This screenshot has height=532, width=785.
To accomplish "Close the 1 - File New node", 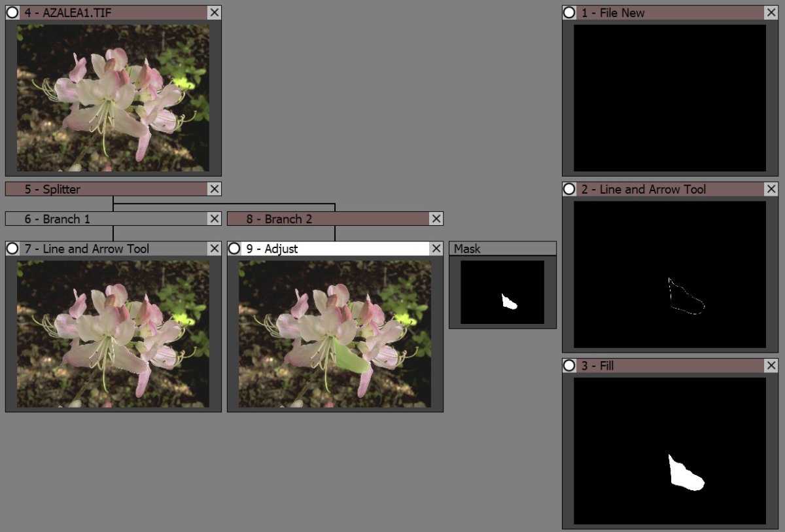I will pyautogui.click(x=771, y=12).
